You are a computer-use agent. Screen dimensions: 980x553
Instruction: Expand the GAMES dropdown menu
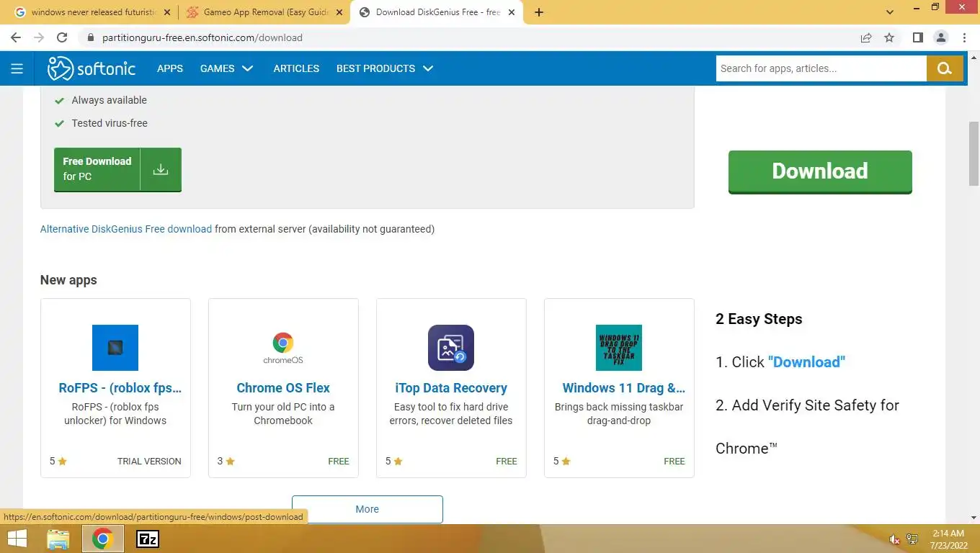(x=226, y=68)
